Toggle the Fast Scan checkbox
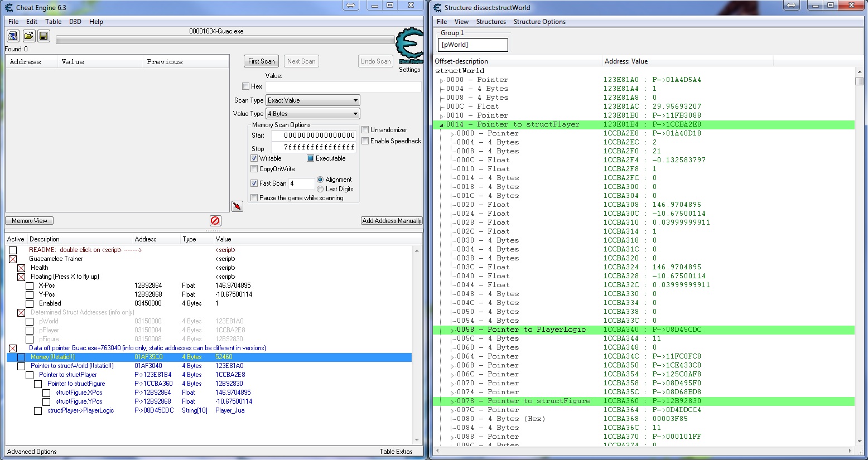This screenshot has height=460, width=868. [x=254, y=183]
